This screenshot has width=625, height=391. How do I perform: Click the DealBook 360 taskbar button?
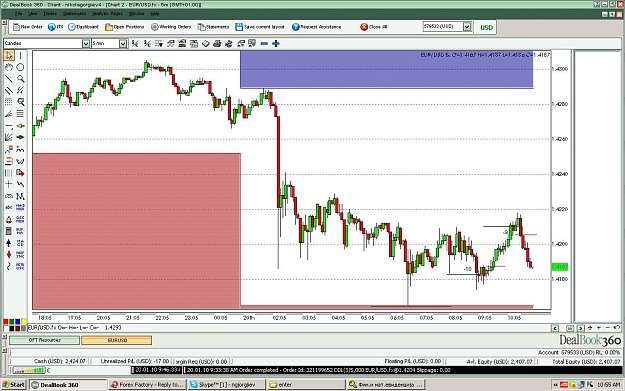tap(69, 385)
